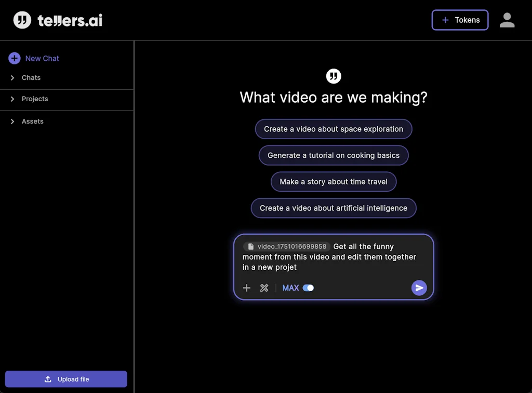The image size is (532, 393).
Task: Click the upload arrow icon on Upload file
Action: tap(47, 379)
